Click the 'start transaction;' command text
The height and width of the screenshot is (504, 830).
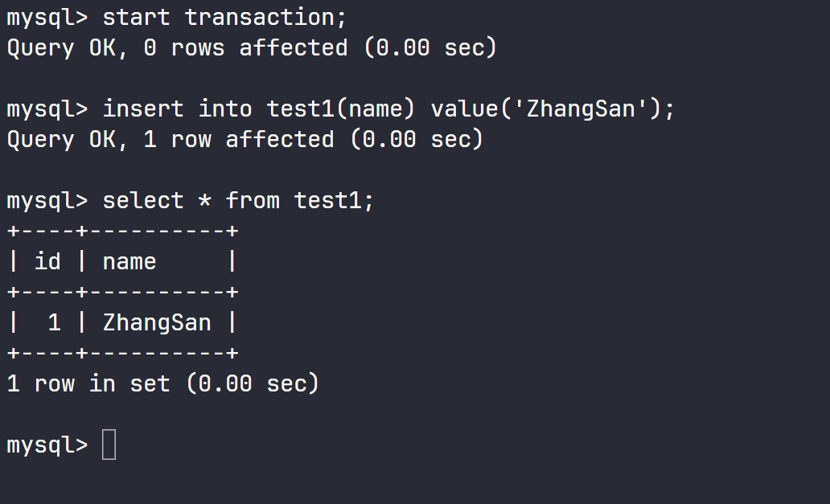[x=224, y=17]
